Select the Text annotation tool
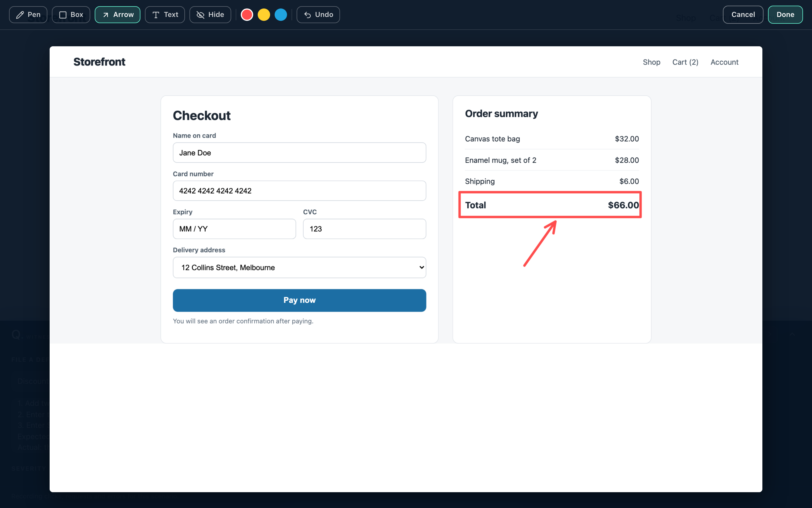 click(165, 15)
